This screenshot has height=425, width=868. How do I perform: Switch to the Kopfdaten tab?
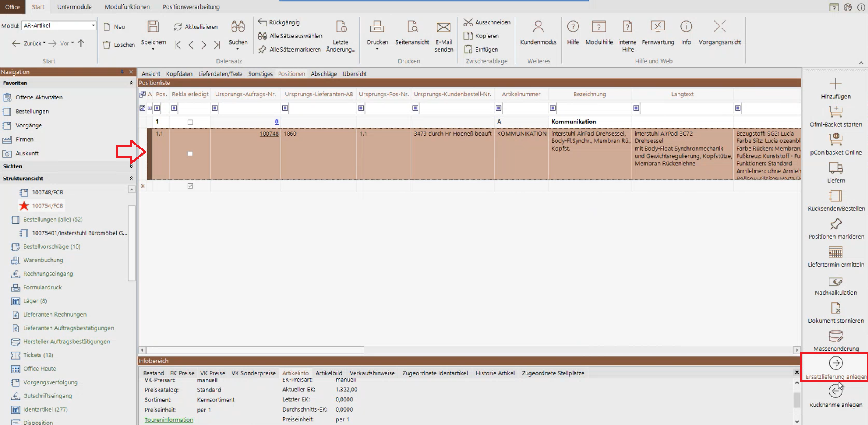tap(179, 74)
